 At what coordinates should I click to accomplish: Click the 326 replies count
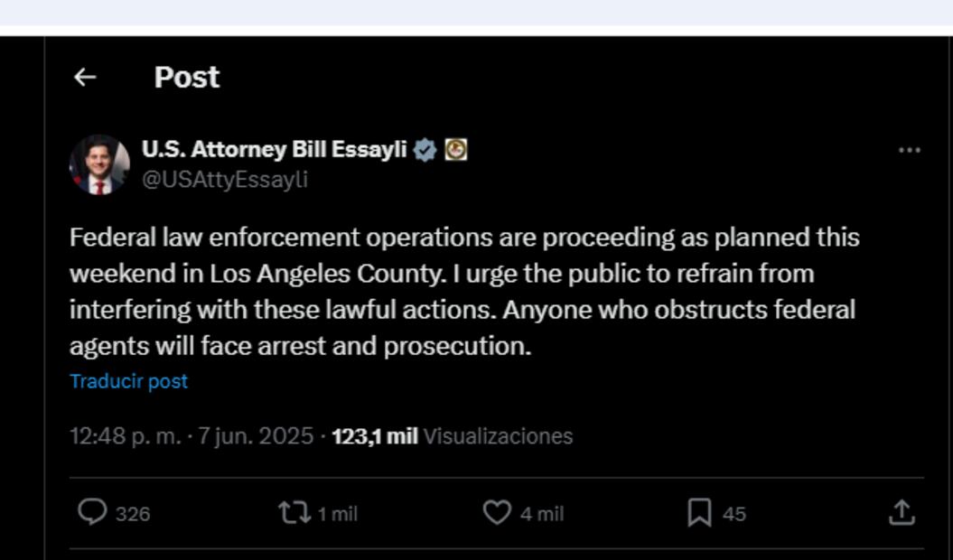click(133, 514)
